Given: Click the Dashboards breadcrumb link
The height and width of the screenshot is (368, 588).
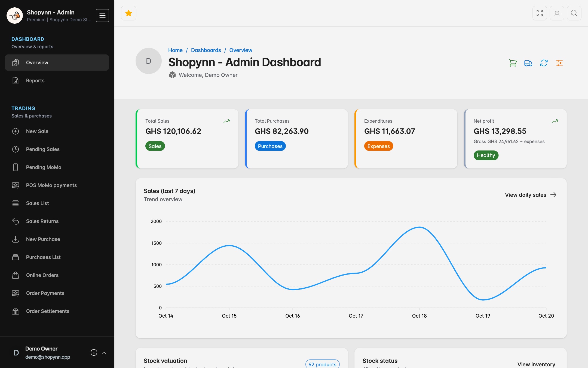Looking at the screenshot, I should click(x=206, y=50).
